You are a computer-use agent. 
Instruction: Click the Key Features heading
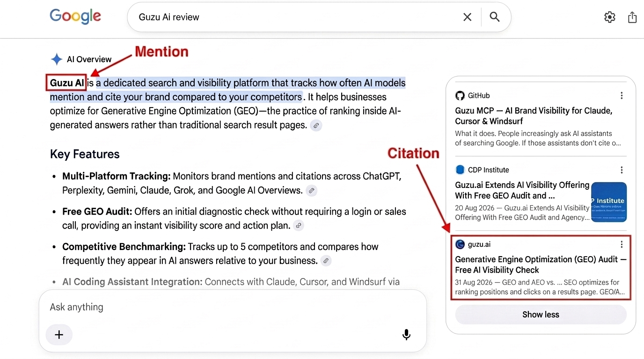85,154
